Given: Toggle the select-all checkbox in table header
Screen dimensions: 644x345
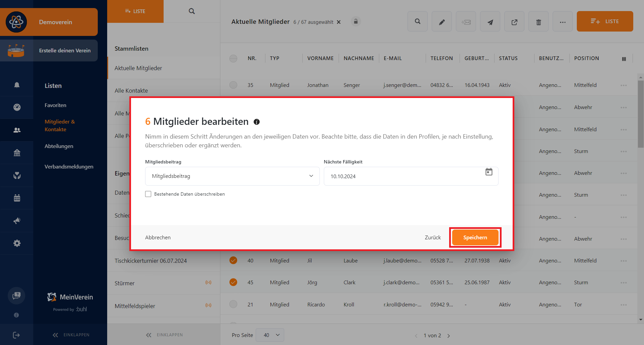Looking at the screenshot, I should pos(233,58).
